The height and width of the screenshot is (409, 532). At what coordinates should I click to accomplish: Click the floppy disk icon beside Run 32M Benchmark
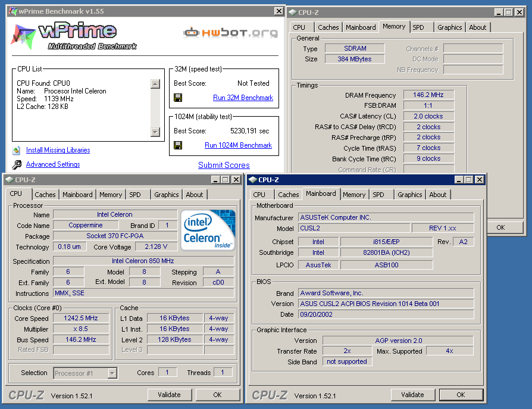[178, 98]
